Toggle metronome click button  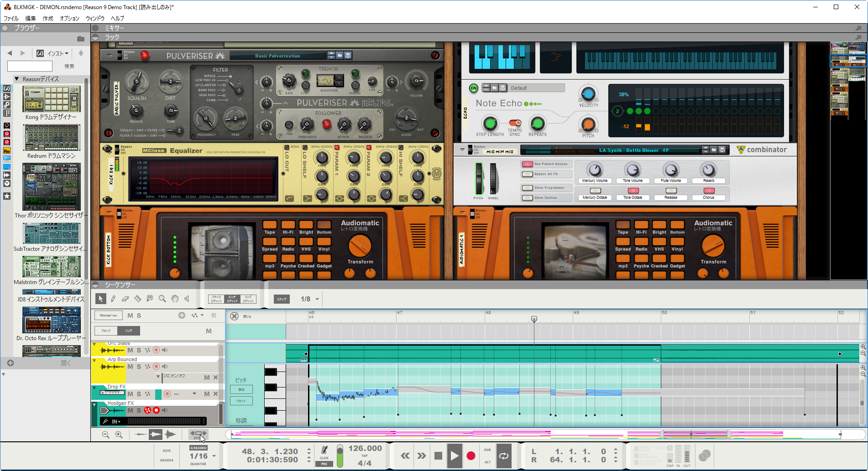(x=324, y=451)
